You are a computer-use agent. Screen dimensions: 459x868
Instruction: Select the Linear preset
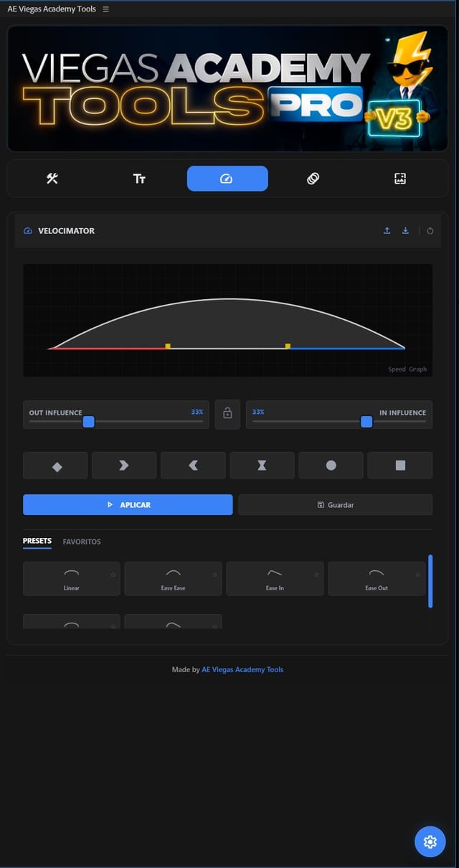pos(71,579)
